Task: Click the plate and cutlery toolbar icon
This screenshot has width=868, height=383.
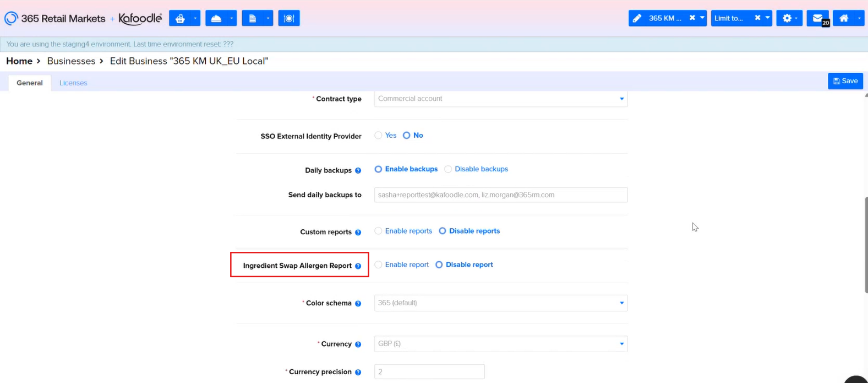Action: click(289, 18)
